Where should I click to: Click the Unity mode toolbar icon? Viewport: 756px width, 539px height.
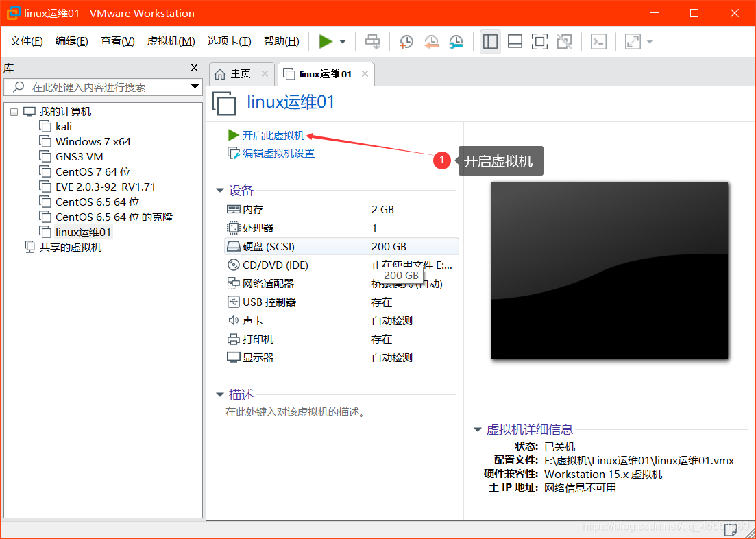[x=564, y=42]
